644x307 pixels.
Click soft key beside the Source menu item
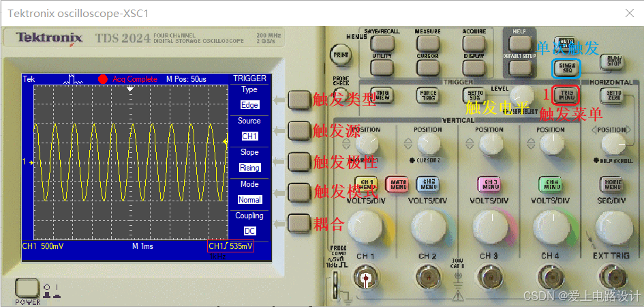coord(298,131)
